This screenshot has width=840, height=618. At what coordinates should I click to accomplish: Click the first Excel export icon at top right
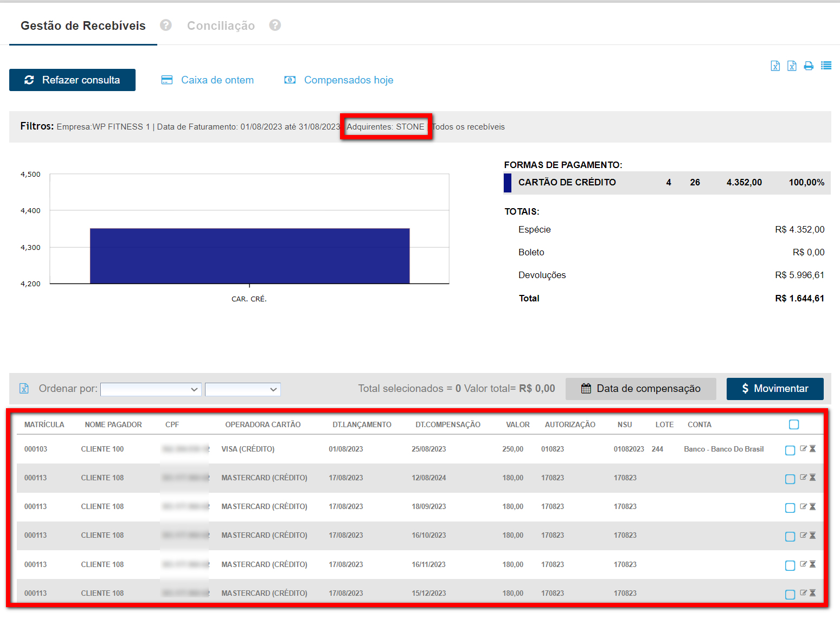(775, 66)
